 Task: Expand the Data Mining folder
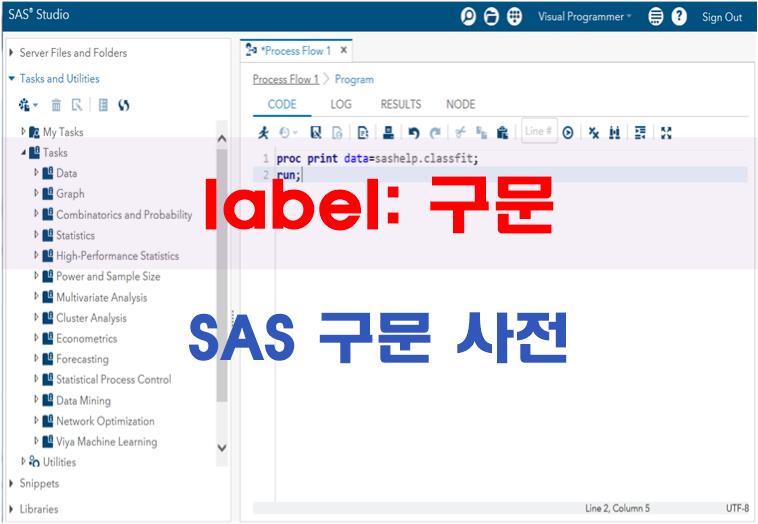(36, 399)
